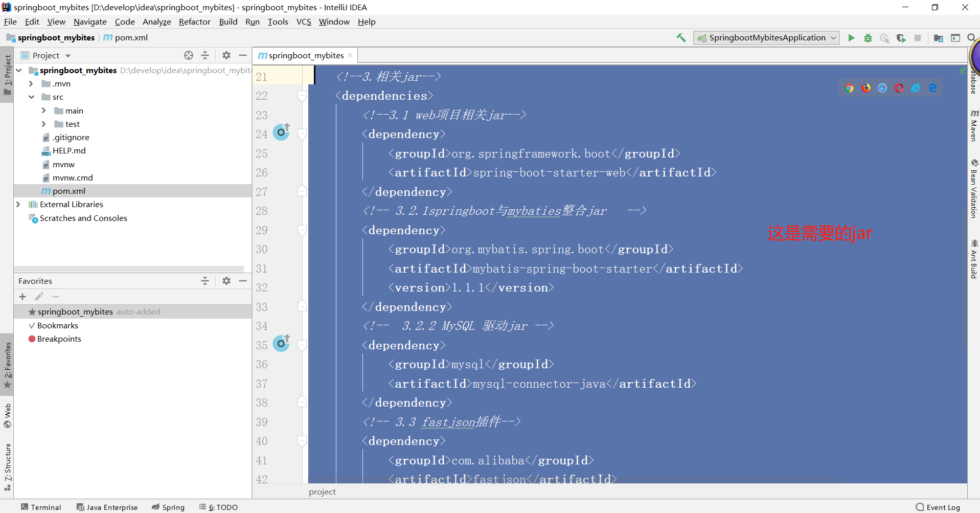Click the Stop process square icon
This screenshot has height=513, width=980.
click(918, 38)
